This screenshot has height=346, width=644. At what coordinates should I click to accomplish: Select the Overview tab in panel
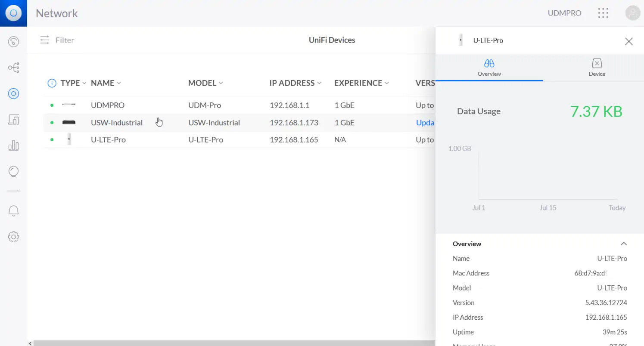pos(489,68)
